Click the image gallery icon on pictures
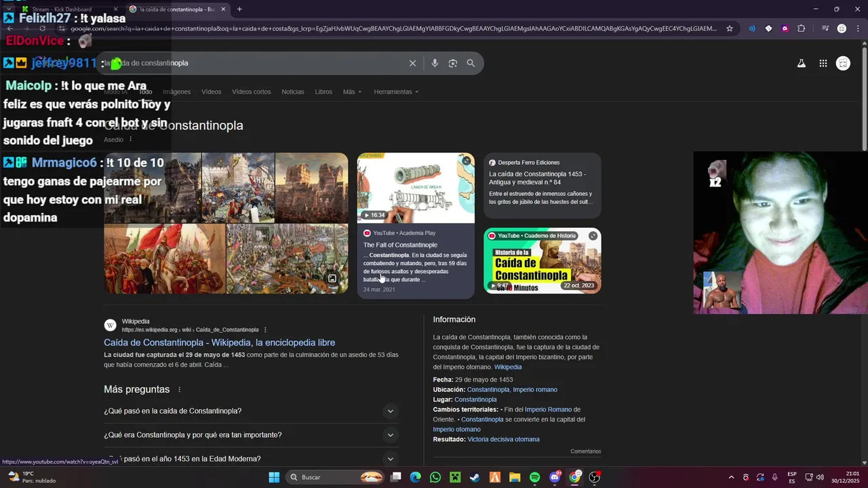The width and height of the screenshot is (868, 488). point(332,279)
